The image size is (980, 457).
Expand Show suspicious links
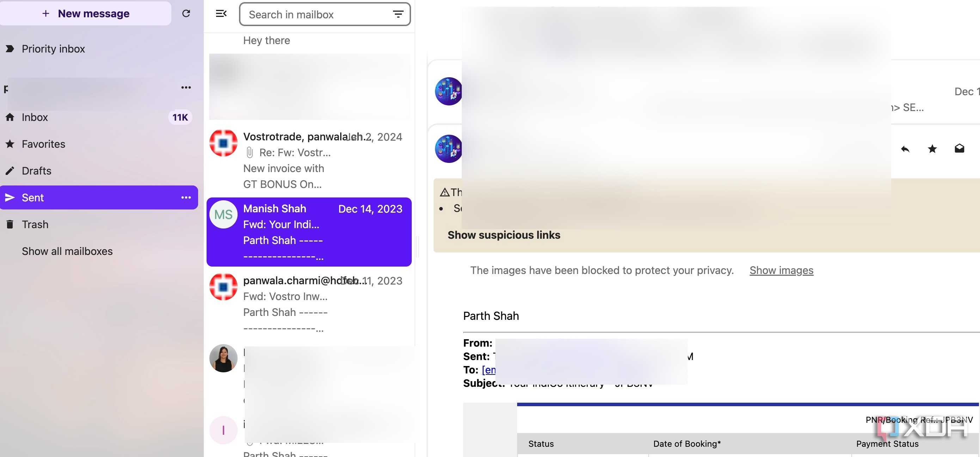(x=504, y=235)
